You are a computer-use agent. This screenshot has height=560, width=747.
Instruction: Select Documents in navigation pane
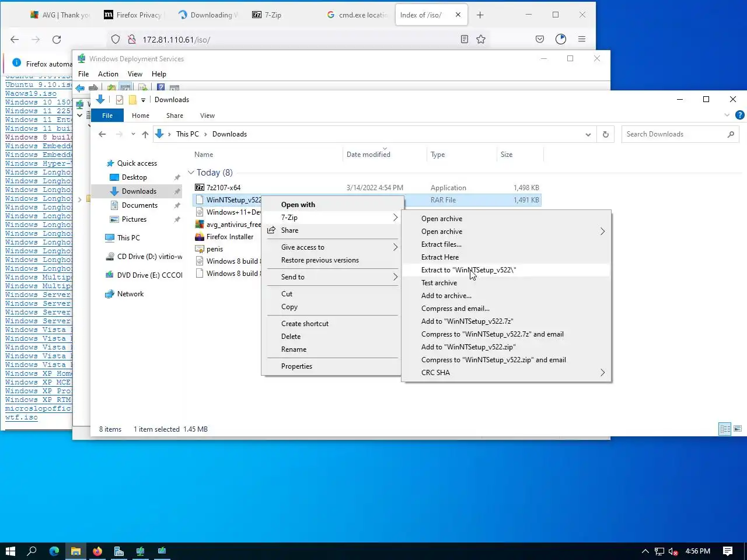point(139,205)
